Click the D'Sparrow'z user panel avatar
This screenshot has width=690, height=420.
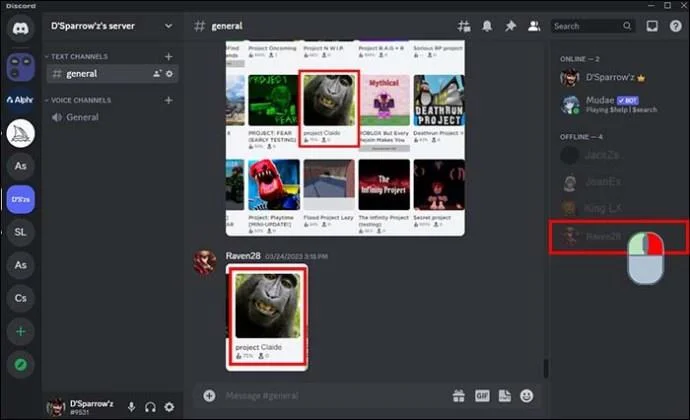click(56, 407)
